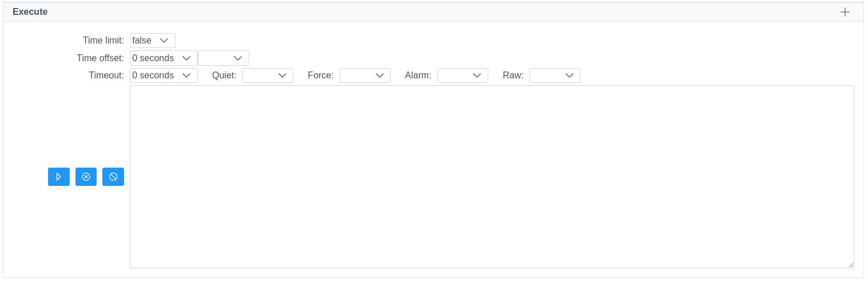Open the blank dropdown beside Time offset
Image resolution: width=868 pixels, height=282 pixels.
pos(224,58)
